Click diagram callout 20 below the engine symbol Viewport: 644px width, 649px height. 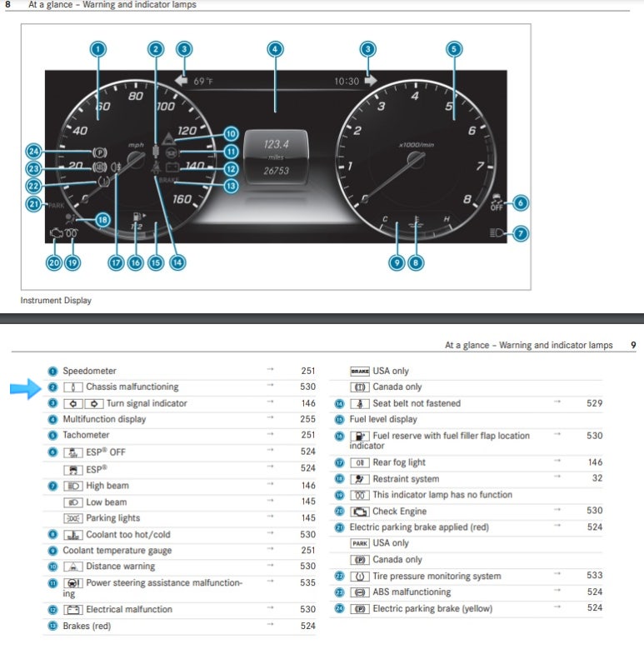coord(54,262)
